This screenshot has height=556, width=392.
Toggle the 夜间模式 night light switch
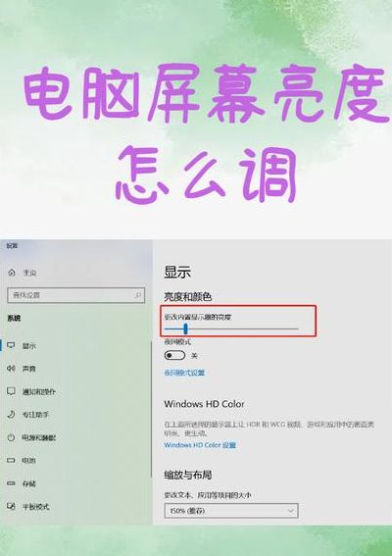pyautogui.click(x=174, y=355)
